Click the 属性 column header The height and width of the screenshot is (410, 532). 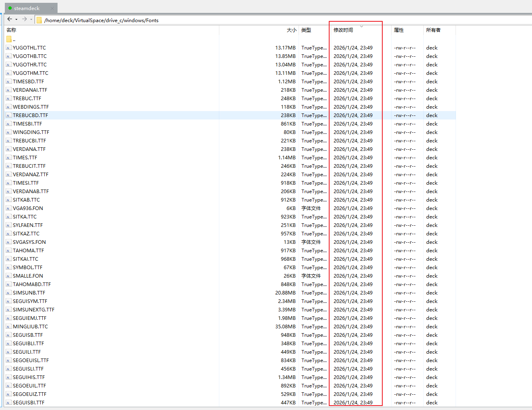click(399, 30)
